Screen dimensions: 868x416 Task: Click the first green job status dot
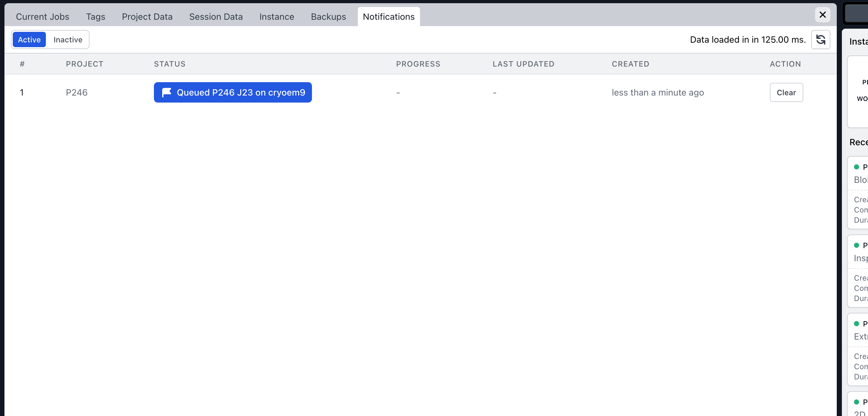856,167
